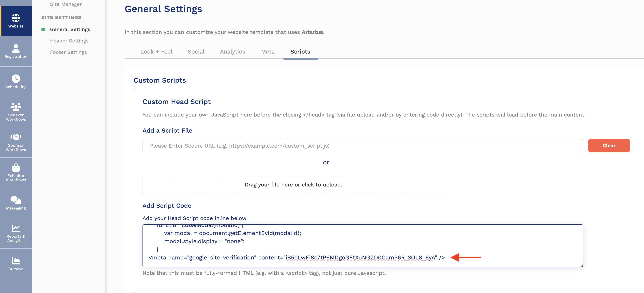Image resolution: width=644 pixels, height=293 pixels.
Task: Open the Surveys chart icon
Action: click(16, 261)
